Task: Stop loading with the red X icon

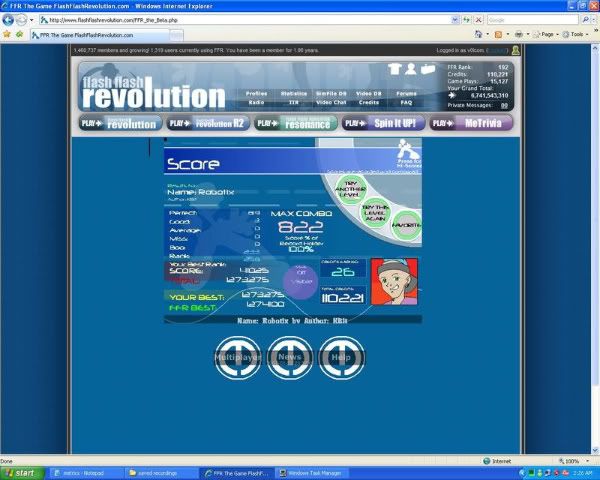Action: pyautogui.click(x=478, y=20)
